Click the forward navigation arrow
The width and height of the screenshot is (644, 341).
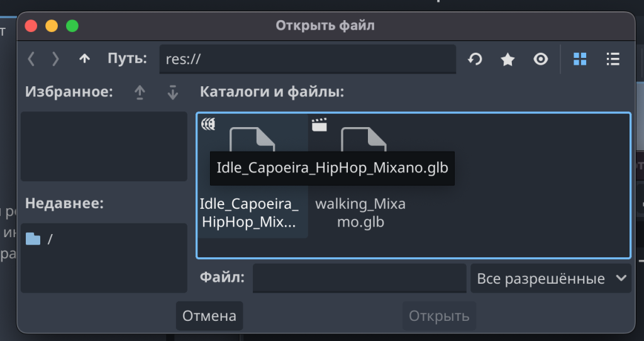coord(55,59)
